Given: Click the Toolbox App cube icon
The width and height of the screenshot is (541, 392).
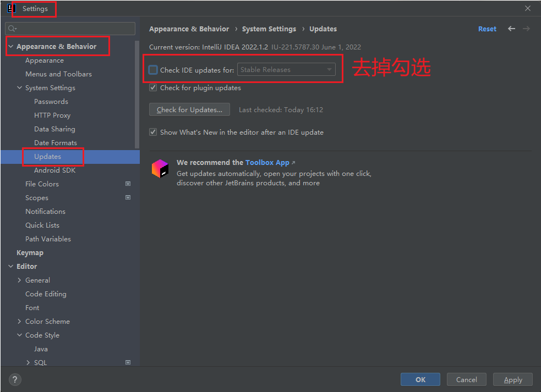Looking at the screenshot, I should [160, 169].
